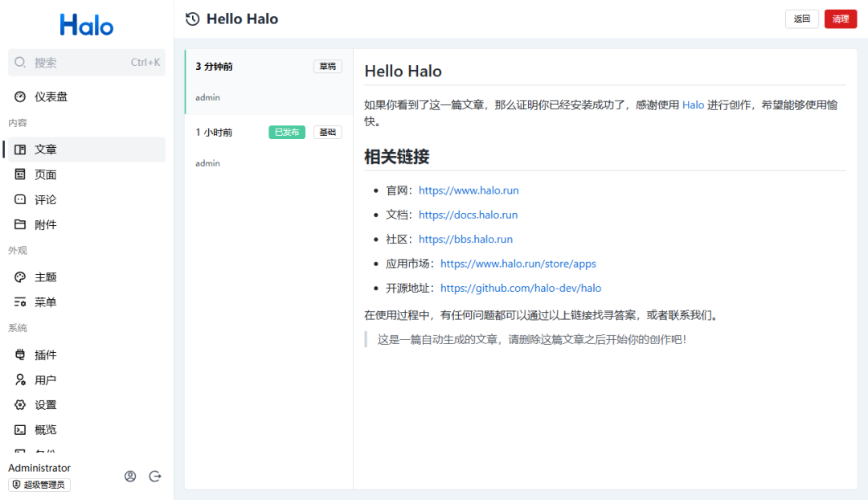This screenshot has width=868, height=500.
Task: Click the users icon in sidebar
Action: 20,380
